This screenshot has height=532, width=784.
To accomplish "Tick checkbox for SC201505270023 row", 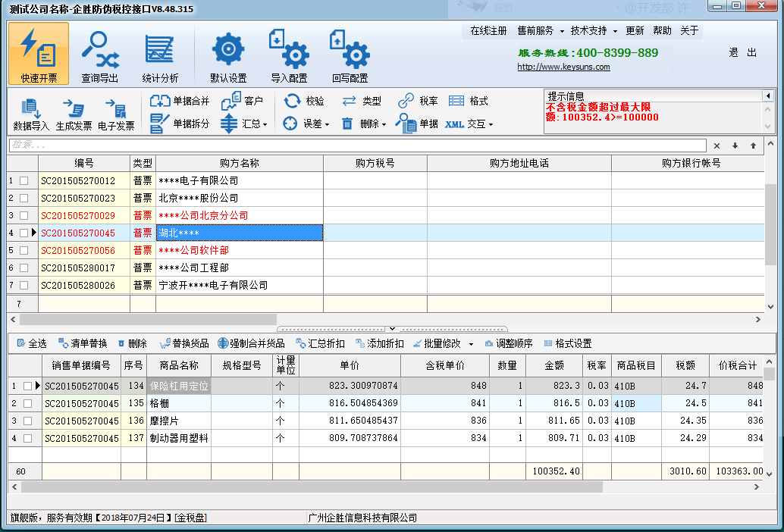I will (24, 199).
